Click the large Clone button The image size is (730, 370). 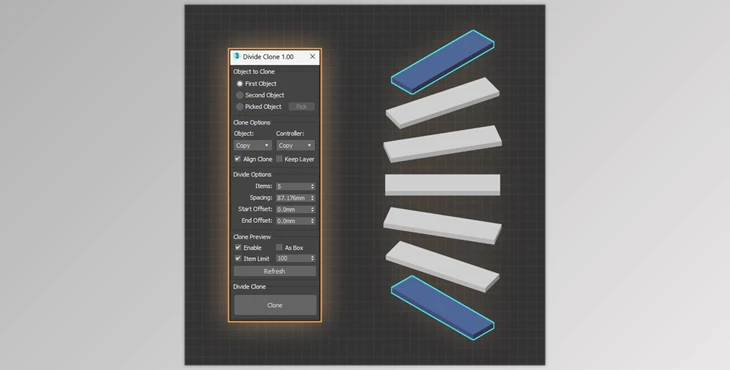275,305
